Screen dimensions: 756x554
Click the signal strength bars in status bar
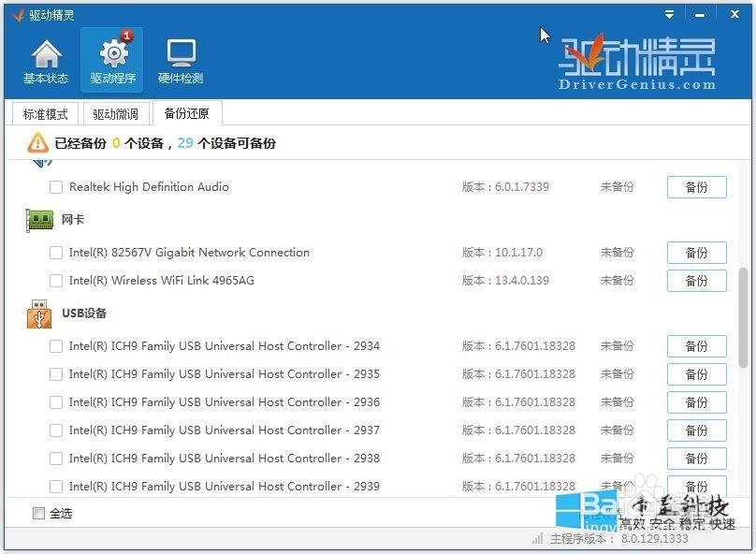click(538, 539)
